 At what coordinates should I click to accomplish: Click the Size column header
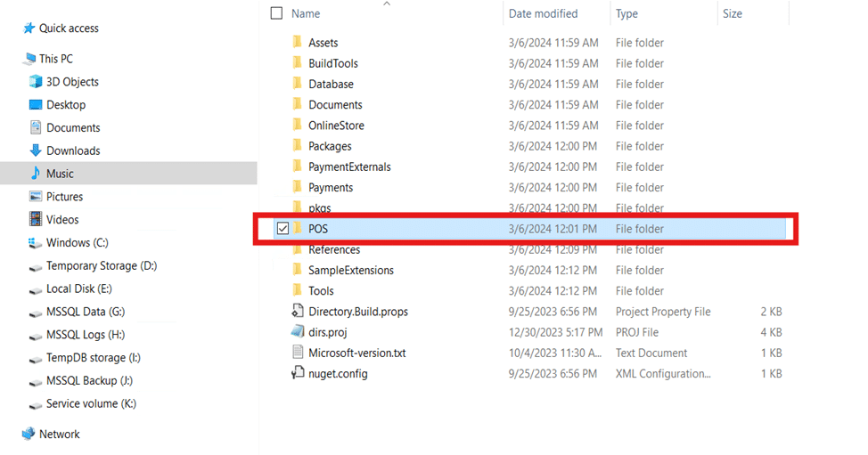[x=733, y=13]
